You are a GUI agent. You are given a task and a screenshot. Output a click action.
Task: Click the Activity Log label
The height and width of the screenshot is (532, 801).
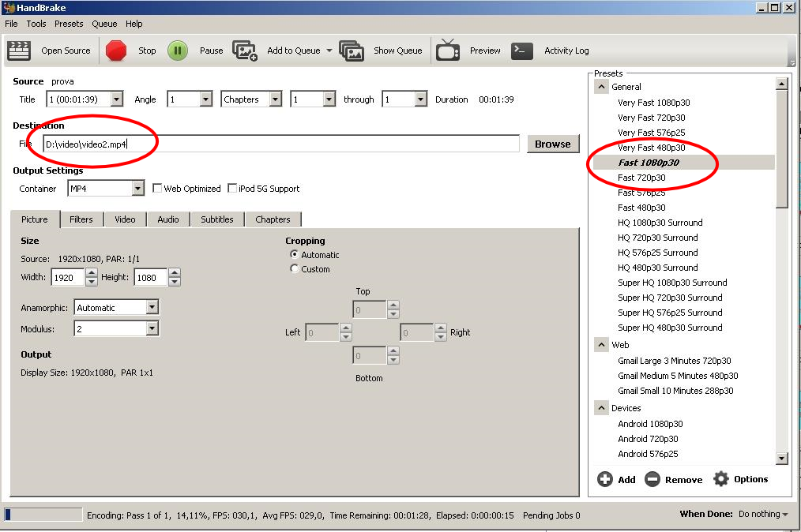(x=566, y=51)
